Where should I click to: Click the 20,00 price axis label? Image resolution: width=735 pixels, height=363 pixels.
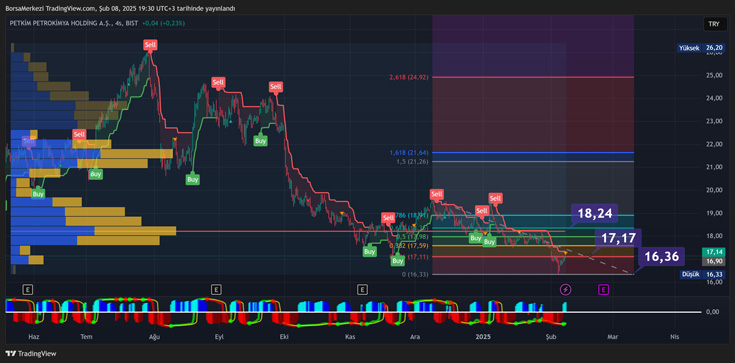[x=713, y=190]
